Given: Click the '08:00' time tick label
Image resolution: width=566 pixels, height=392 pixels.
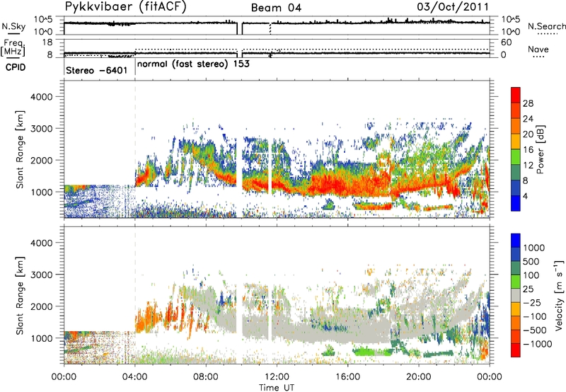Looking at the screenshot, I should [206, 377].
